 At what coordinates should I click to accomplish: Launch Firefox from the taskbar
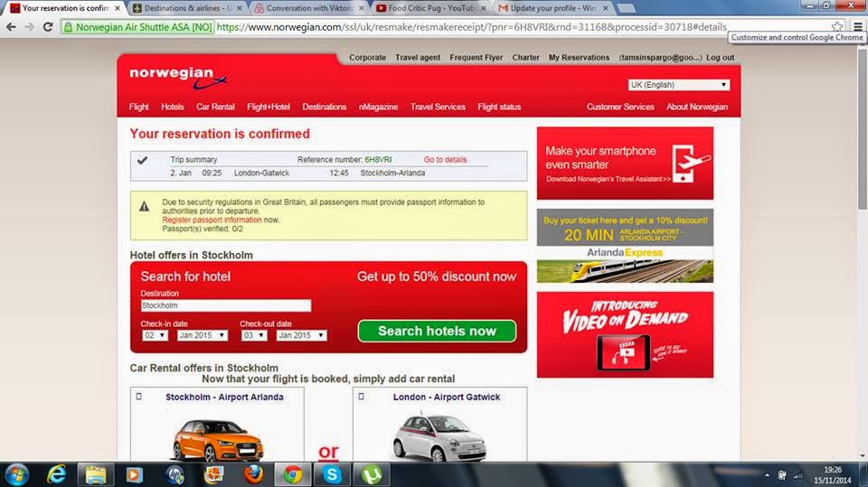click(x=253, y=475)
